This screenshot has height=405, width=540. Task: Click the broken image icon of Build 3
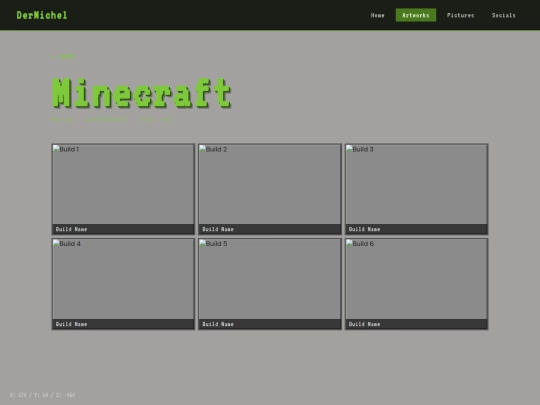tap(349, 149)
